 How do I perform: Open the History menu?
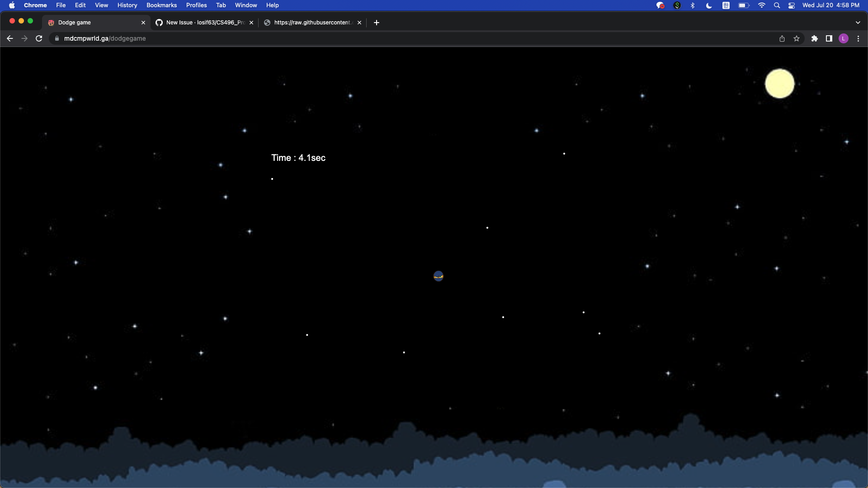127,5
